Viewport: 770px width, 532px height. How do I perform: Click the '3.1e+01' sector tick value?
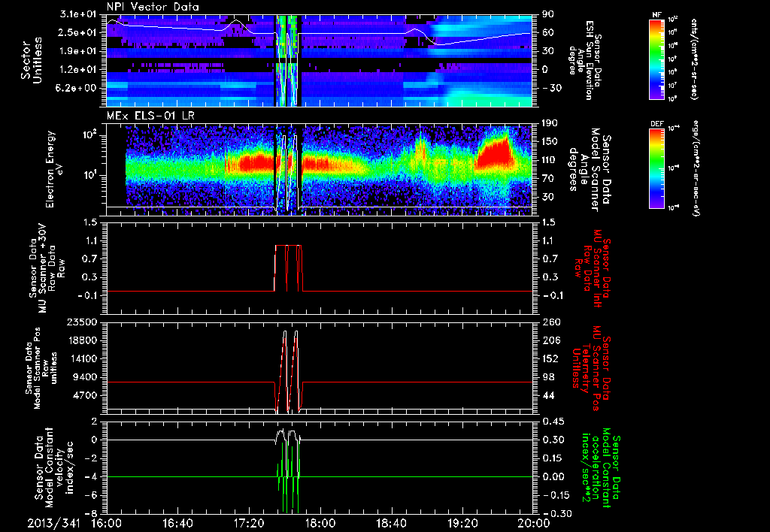point(77,14)
